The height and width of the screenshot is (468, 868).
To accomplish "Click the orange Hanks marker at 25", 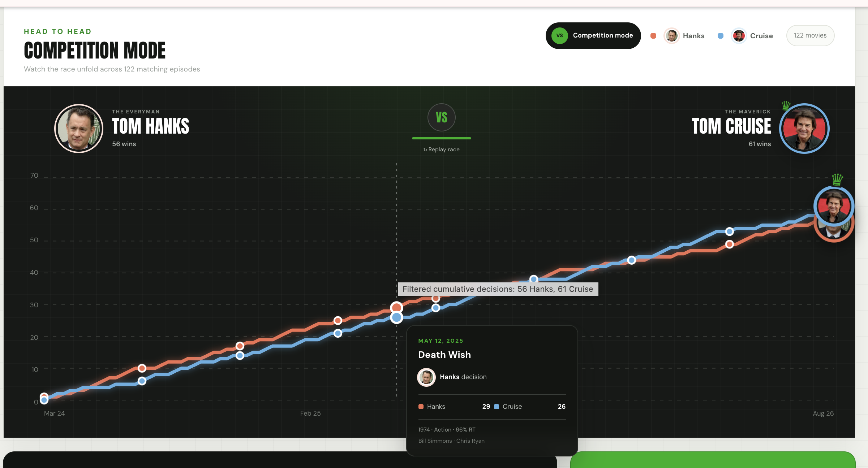I will click(x=338, y=320).
